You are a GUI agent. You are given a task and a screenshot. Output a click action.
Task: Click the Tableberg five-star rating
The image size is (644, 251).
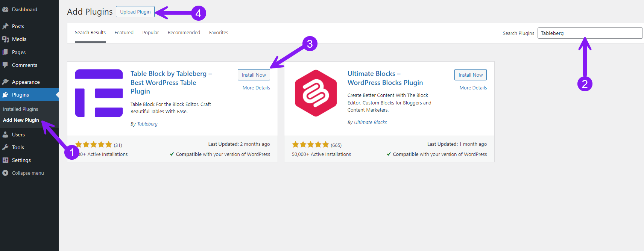tap(94, 145)
